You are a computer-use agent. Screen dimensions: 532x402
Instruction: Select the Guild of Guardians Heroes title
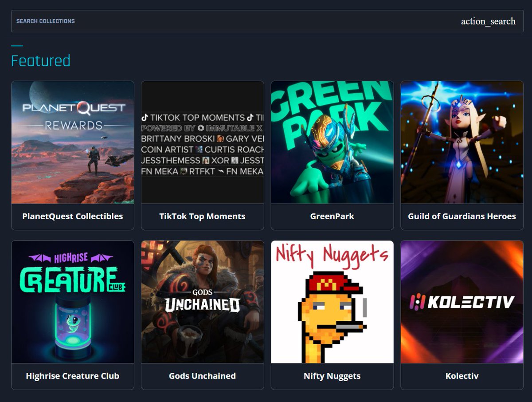point(462,217)
